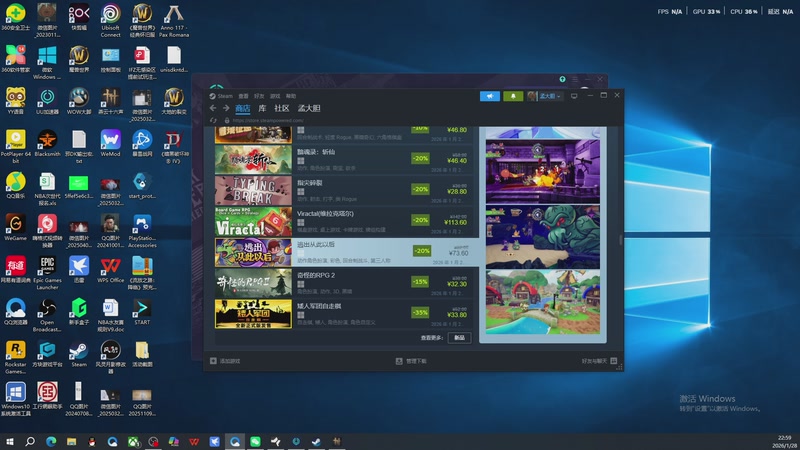The width and height of the screenshot is (800, 450).
Task: Select the PlayStation Accessories desktop icon
Action: [142, 231]
